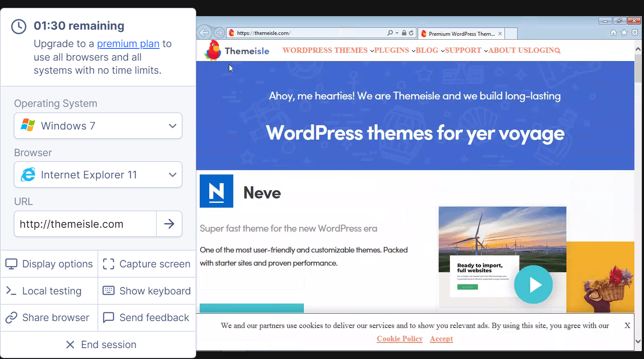Close the Premium WordPress Themes tab
The height and width of the screenshot is (359, 644).
[500, 34]
